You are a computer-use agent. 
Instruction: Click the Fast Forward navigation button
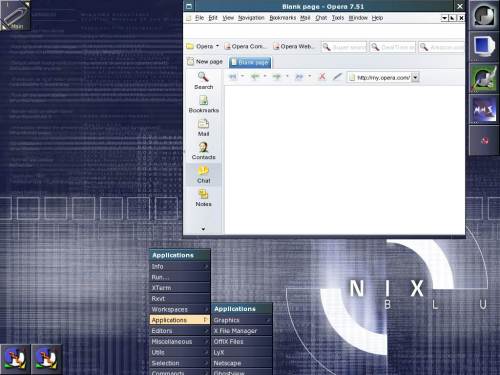299,77
